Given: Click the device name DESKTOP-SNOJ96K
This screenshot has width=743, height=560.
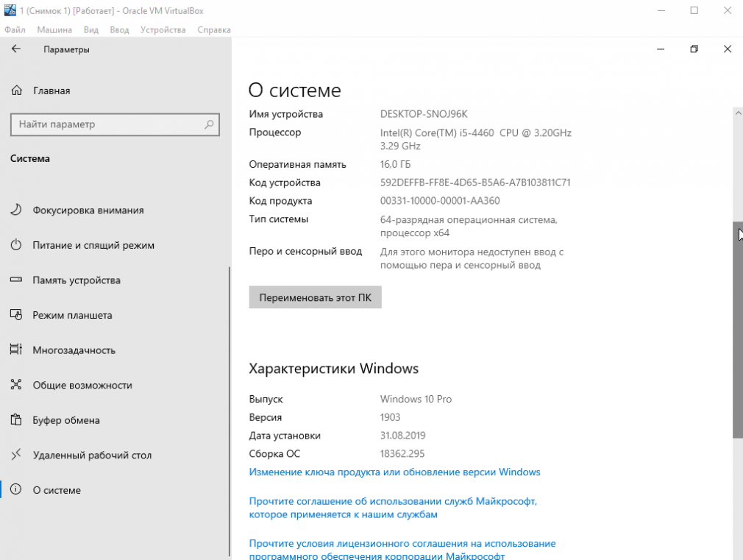Looking at the screenshot, I should tap(424, 114).
